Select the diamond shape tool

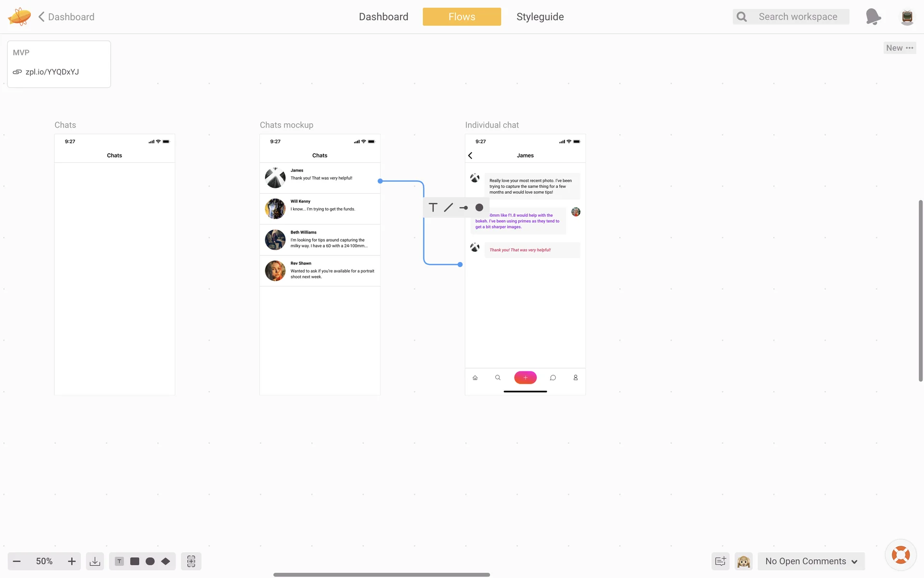click(x=166, y=561)
